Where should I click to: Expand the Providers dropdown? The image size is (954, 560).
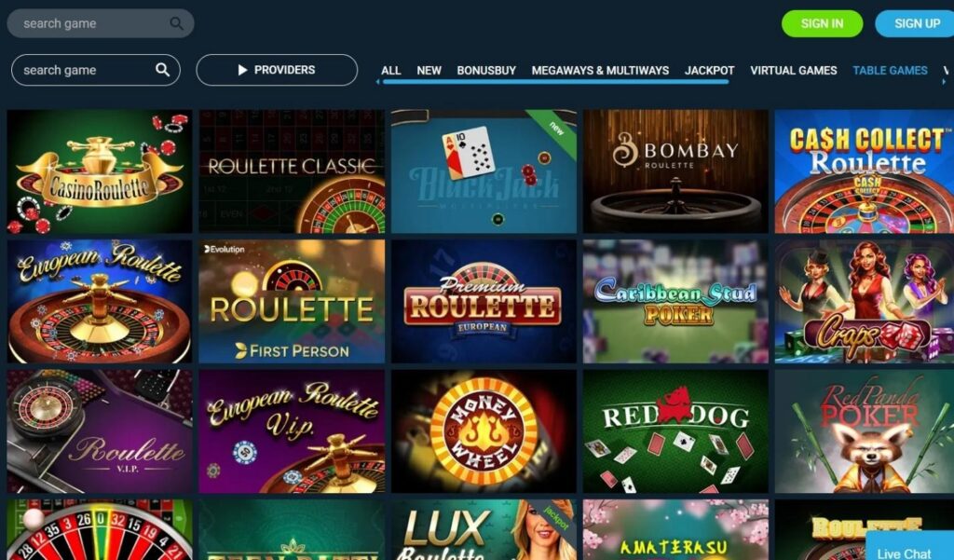277,70
